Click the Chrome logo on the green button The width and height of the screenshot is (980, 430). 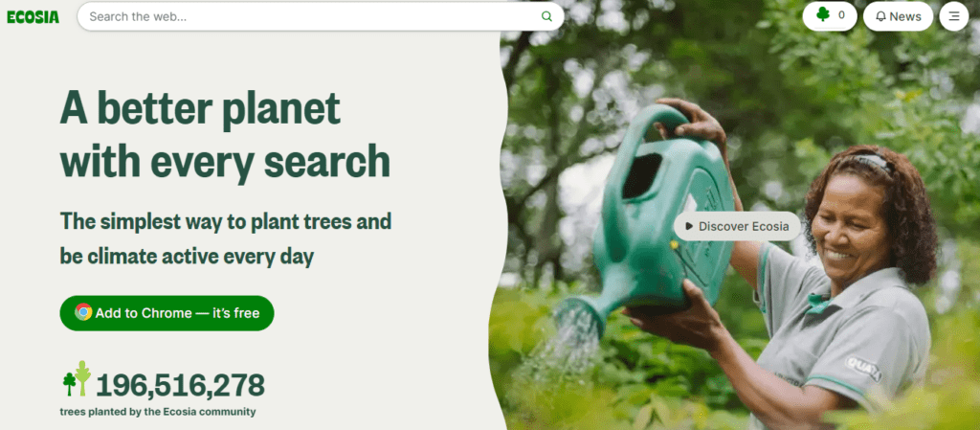83,312
